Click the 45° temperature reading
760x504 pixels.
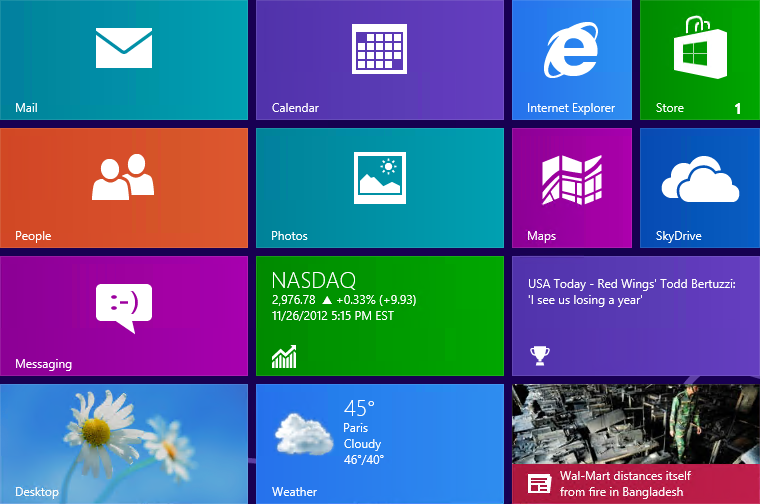coord(359,409)
